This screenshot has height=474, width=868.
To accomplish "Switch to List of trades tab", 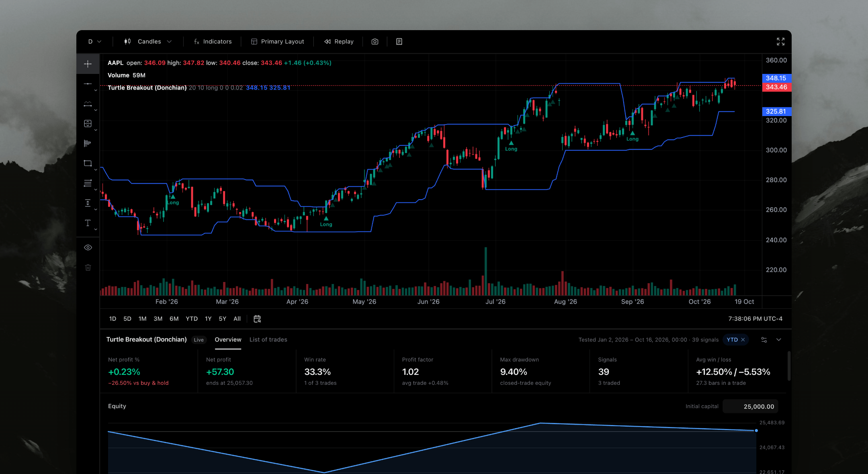I will [x=268, y=340].
